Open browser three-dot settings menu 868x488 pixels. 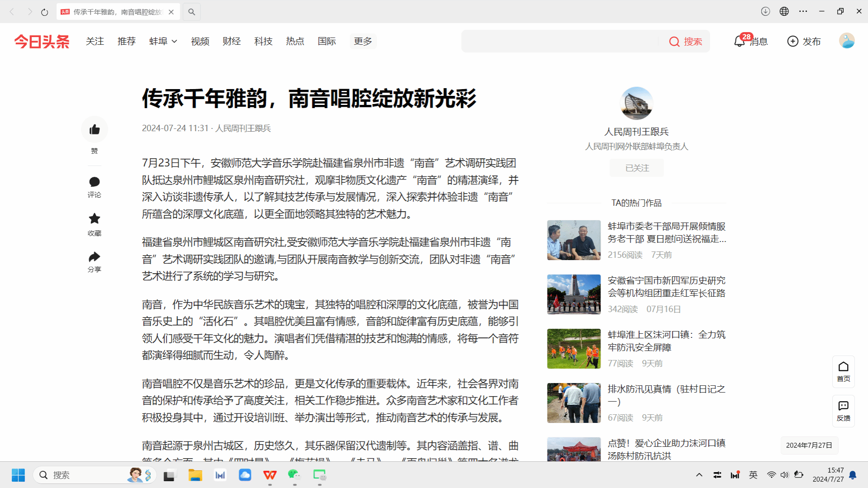(803, 12)
